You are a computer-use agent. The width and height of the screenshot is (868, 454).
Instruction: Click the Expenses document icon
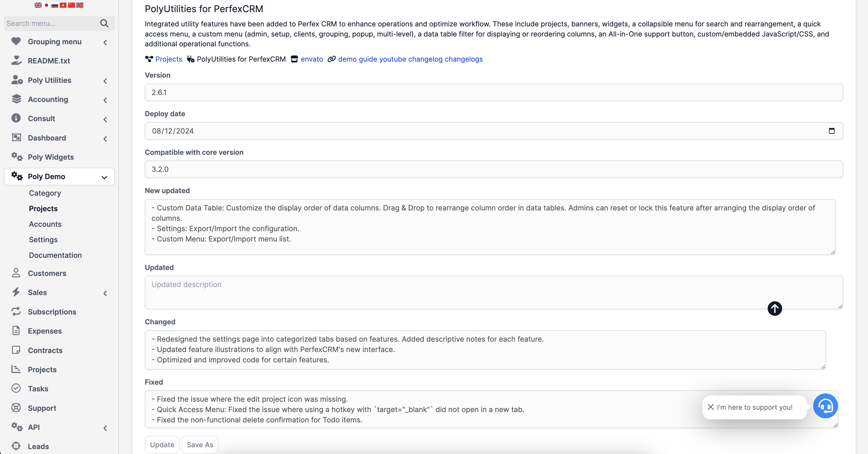coord(16,330)
